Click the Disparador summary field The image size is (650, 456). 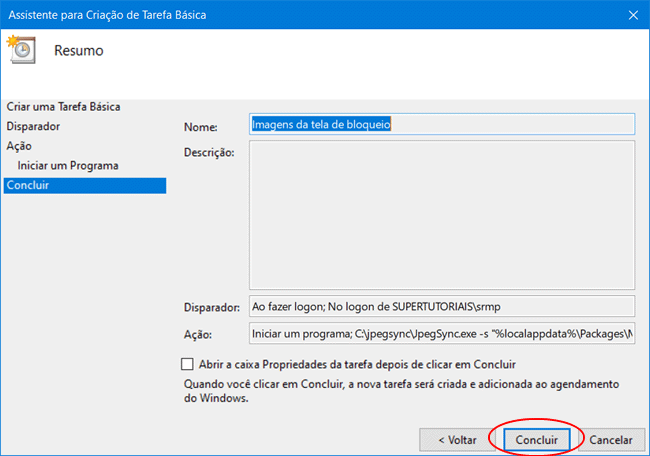pyautogui.click(x=440, y=306)
